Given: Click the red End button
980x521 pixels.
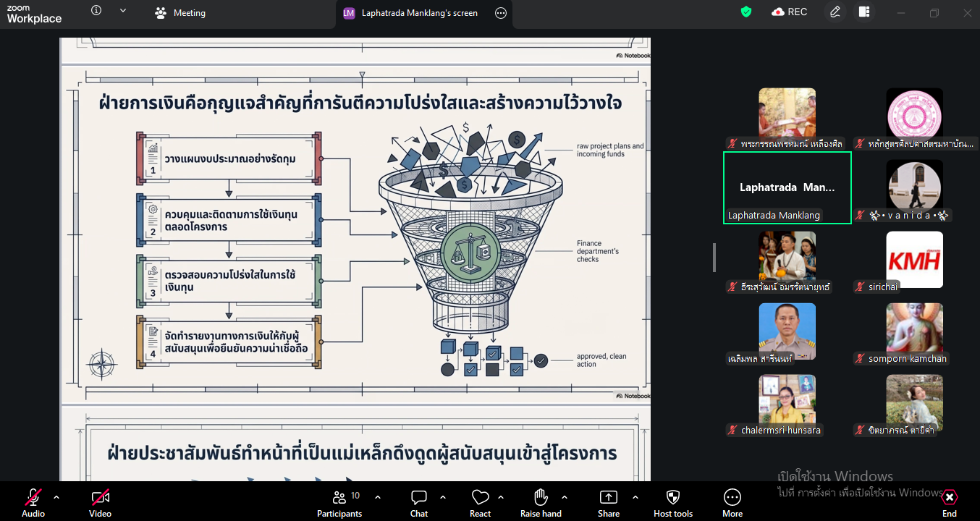Looking at the screenshot, I should [x=949, y=499].
